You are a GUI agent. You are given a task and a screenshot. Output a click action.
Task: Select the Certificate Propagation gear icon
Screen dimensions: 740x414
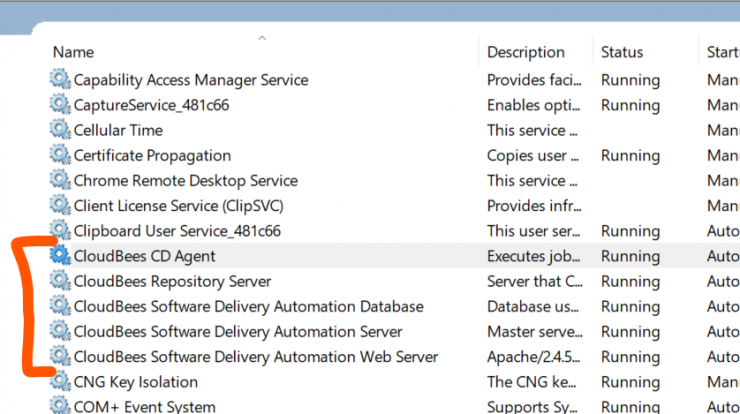(60, 155)
